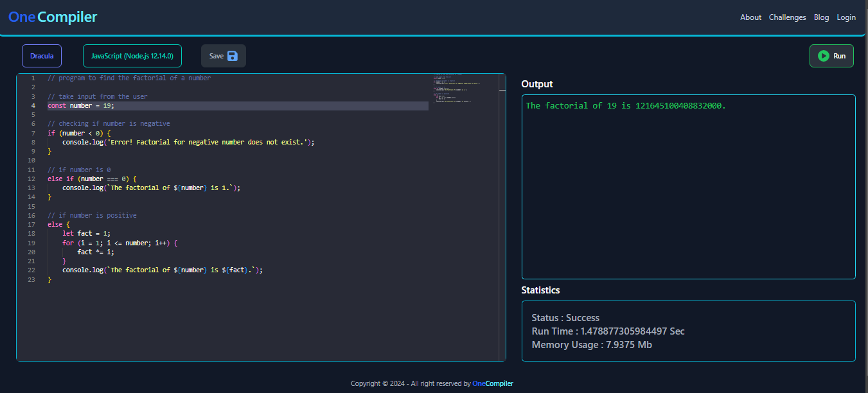Click line number 19 in the gutter
868x393 pixels.
[31, 243]
